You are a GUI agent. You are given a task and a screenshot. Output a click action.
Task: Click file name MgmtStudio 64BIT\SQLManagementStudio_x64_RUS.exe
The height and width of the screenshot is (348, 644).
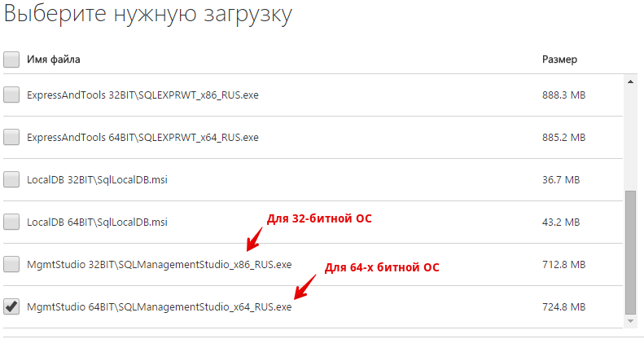click(160, 307)
